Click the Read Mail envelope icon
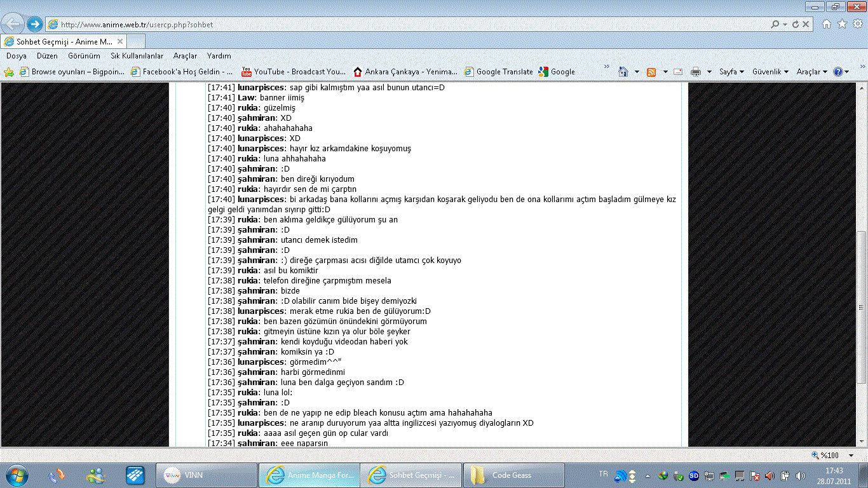This screenshot has height=488, width=868. coord(678,72)
